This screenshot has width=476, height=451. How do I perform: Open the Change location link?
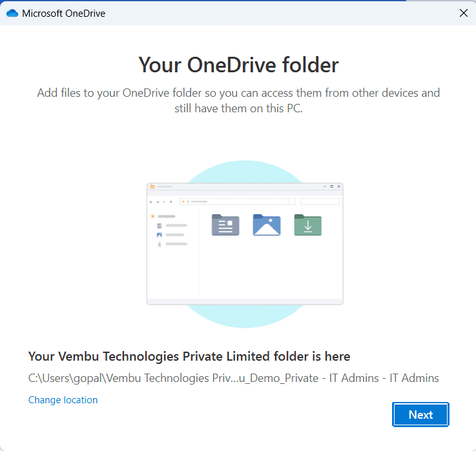click(63, 400)
